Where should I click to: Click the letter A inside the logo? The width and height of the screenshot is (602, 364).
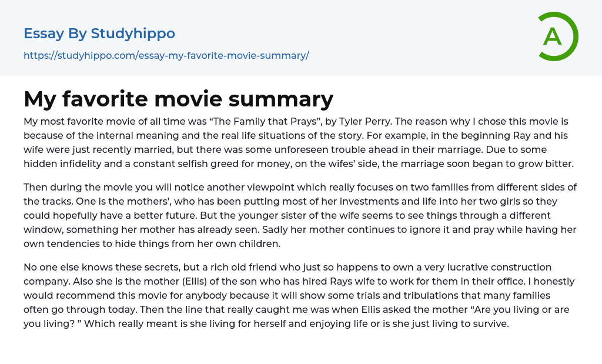coord(552,36)
